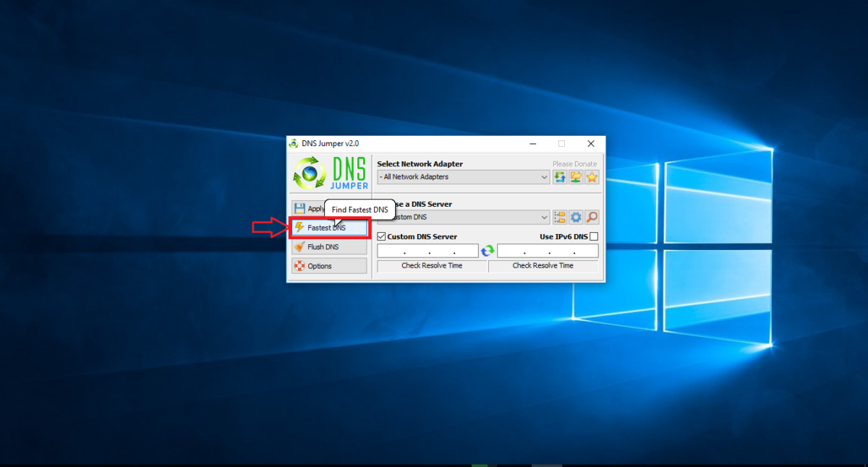Enable the Use IPv6 DNS checkbox
Image resolution: width=868 pixels, height=467 pixels.
[594, 236]
